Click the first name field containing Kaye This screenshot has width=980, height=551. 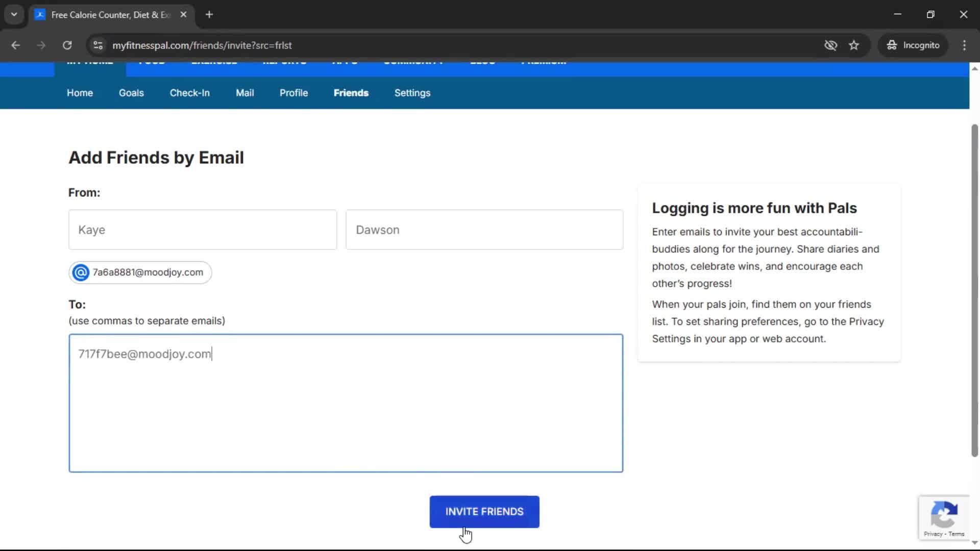point(203,230)
